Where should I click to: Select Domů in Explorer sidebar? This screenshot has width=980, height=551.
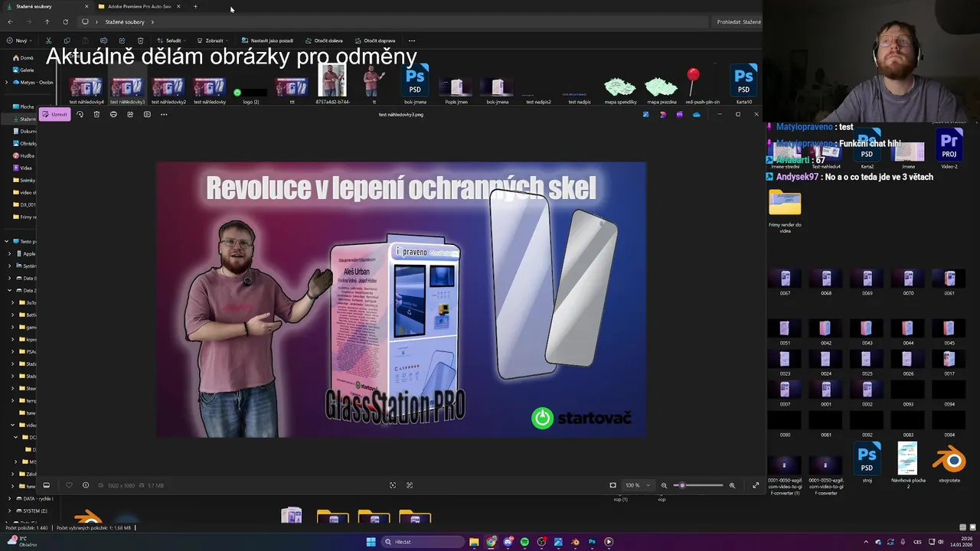22,57
